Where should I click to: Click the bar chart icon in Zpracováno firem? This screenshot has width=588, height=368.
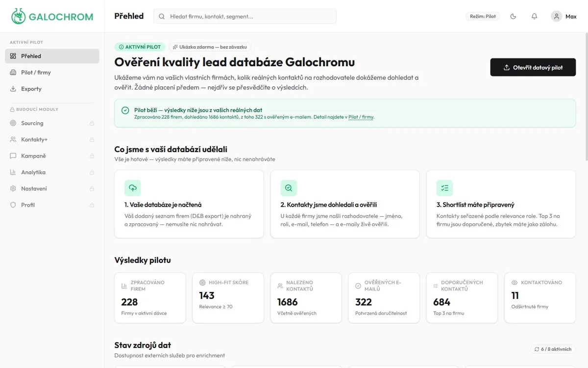click(124, 286)
